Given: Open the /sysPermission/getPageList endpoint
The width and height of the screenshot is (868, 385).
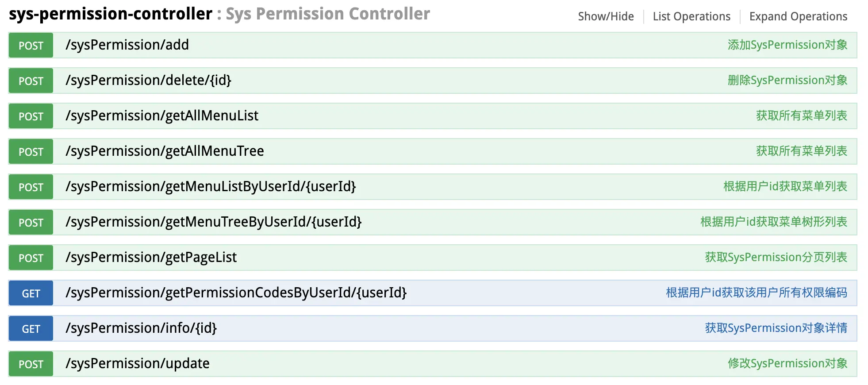Looking at the screenshot, I should [151, 258].
